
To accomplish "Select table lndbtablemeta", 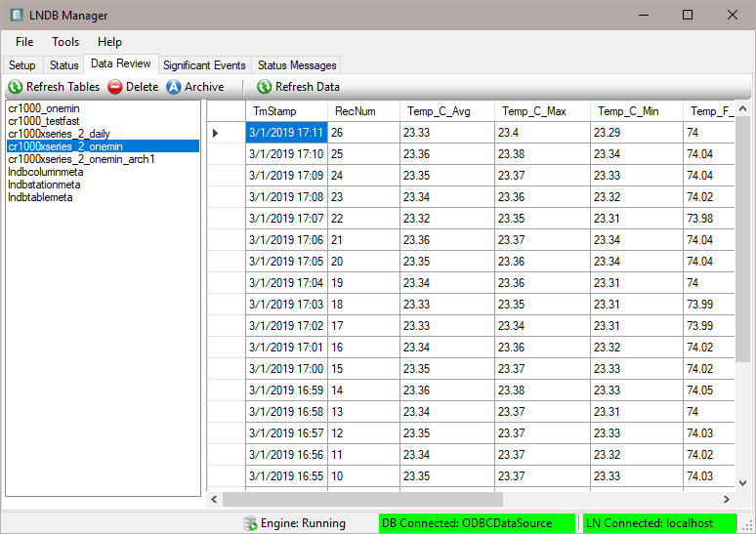I will point(103,197).
